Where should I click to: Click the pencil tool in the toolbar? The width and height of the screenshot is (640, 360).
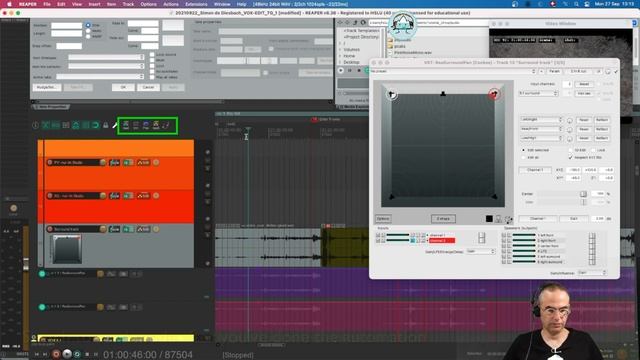coord(115,125)
